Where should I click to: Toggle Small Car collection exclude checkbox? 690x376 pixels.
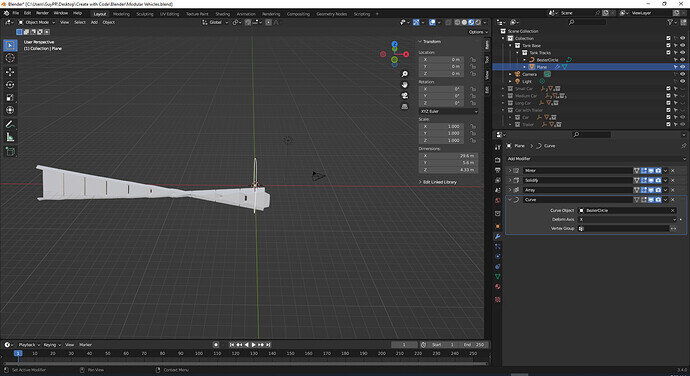coord(668,88)
